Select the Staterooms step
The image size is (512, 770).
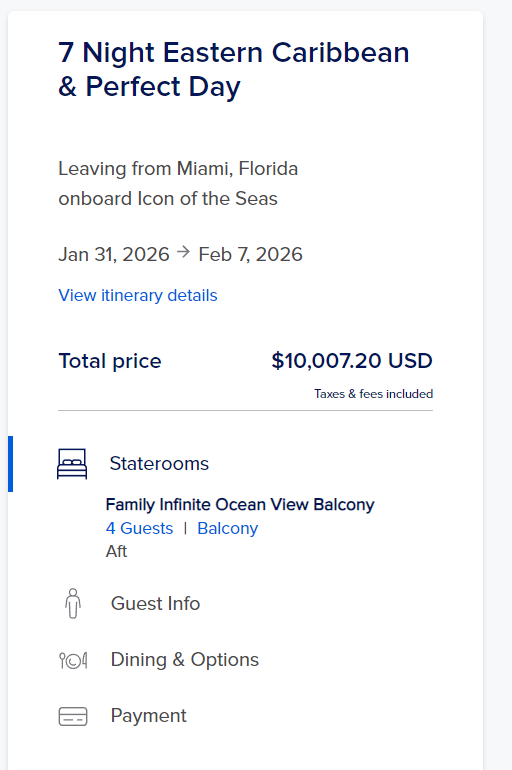pyautogui.click(x=159, y=464)
